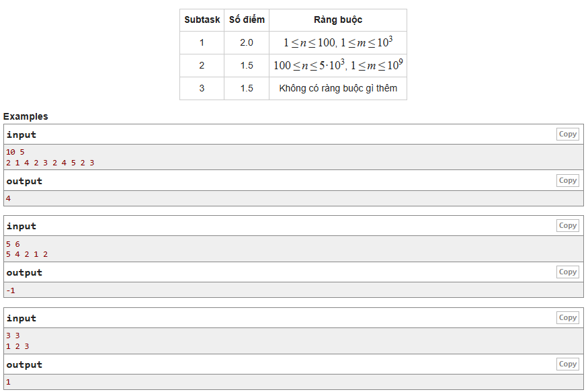
Task: Click the Examples heading
Action: [x=26, y=116]
